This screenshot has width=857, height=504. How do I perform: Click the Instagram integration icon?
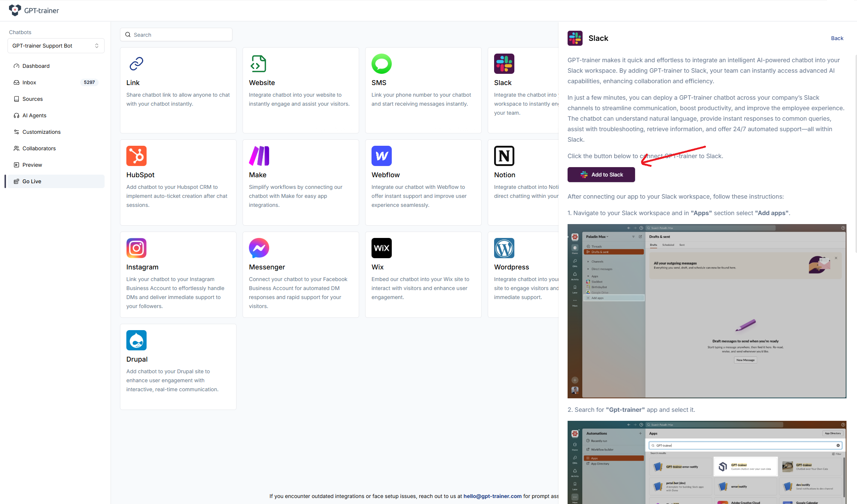pyautogui.click(x=136, y=248)
